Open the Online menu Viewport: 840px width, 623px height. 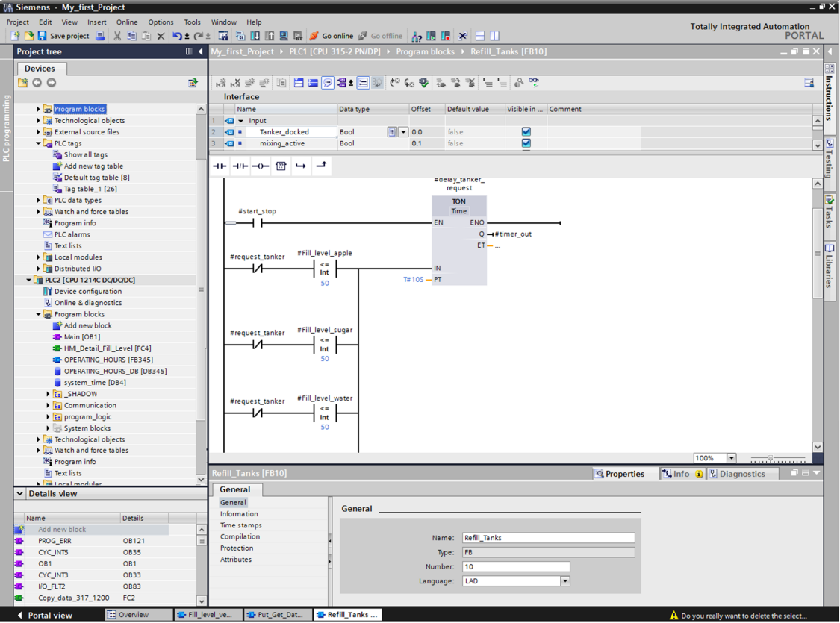pos(126,22)
